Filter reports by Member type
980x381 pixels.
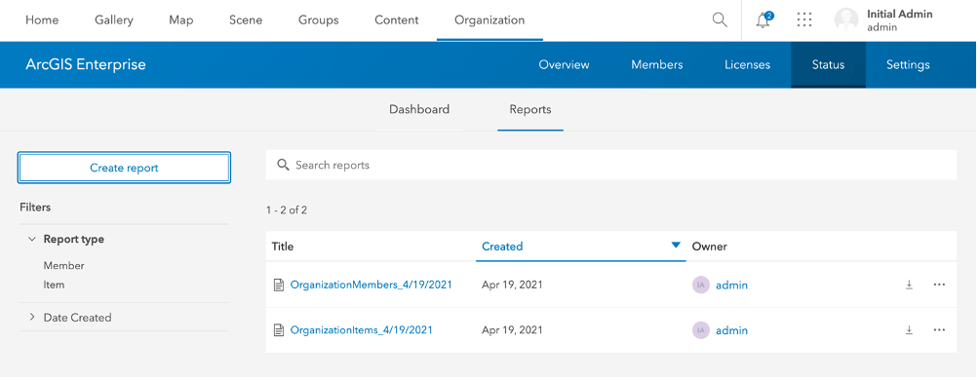tap(63, 265)
